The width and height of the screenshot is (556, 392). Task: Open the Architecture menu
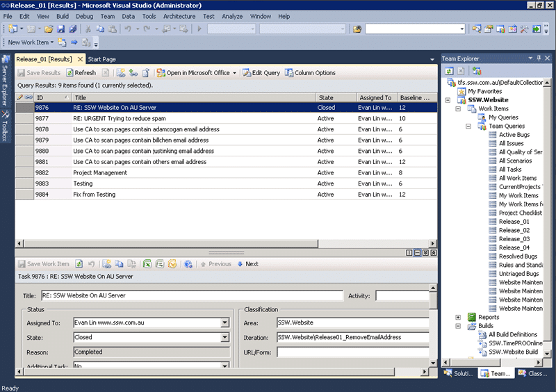[179, 16]
